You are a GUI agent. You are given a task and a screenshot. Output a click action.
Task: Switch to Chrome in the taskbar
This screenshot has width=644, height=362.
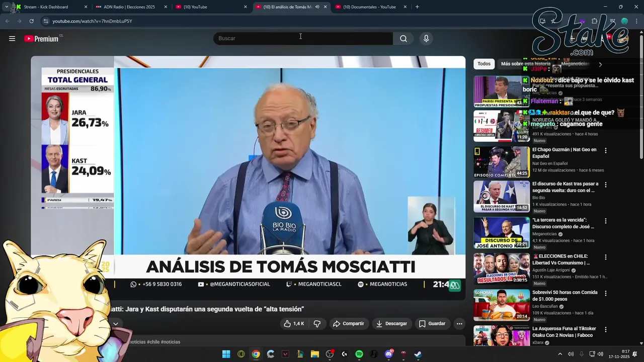pyautogui.click(x=256, y=354)
